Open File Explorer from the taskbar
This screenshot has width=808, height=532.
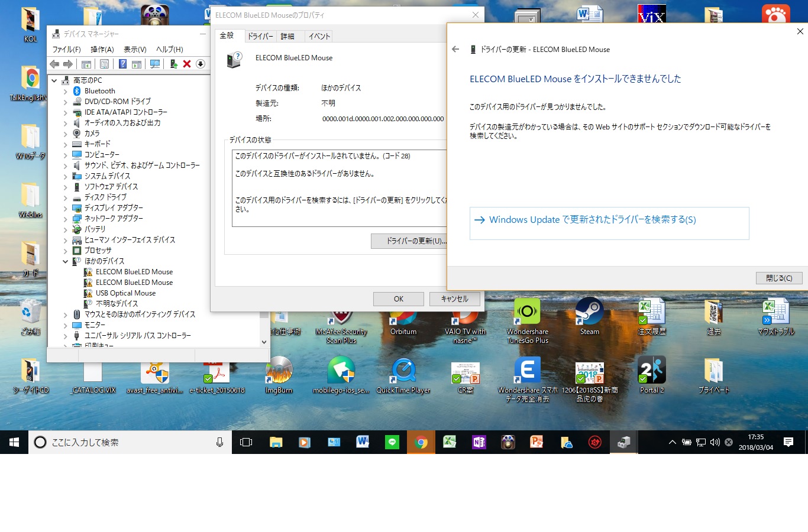tap(276, 442)
